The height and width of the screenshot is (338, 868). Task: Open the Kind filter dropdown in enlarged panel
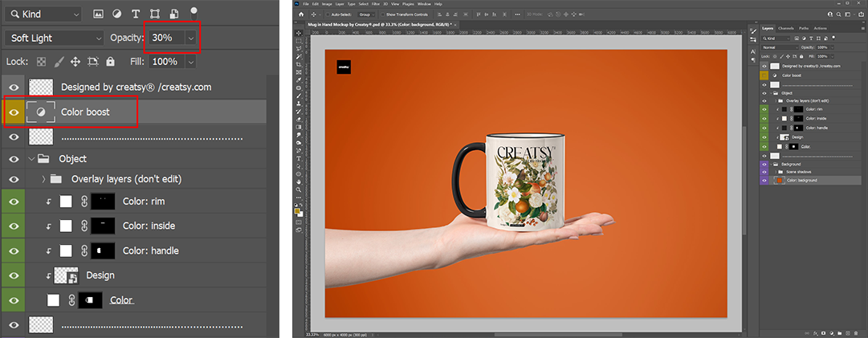(43, 14)
